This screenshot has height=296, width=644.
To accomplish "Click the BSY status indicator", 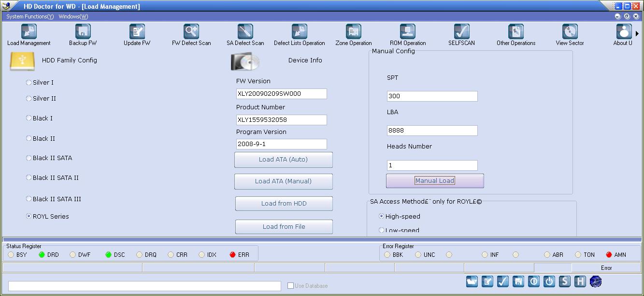I will pos(11,255).
